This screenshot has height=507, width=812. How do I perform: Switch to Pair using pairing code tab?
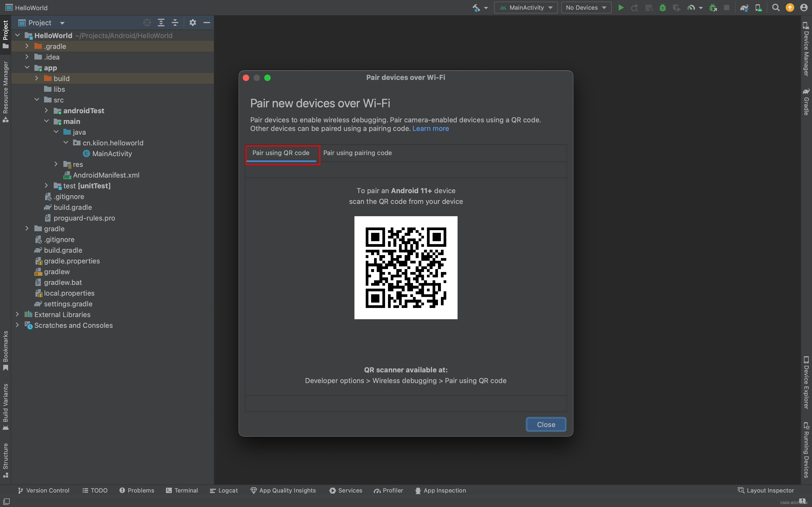click(357, 153)
